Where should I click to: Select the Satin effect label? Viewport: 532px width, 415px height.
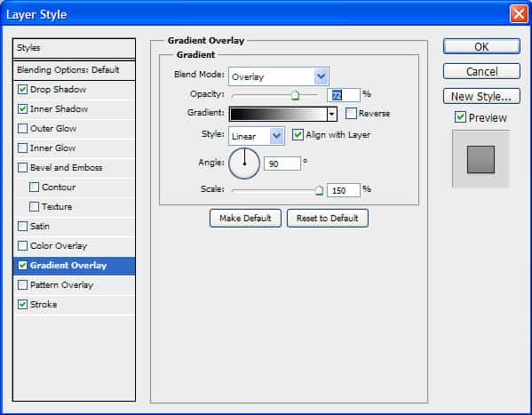tap(40, 227)
